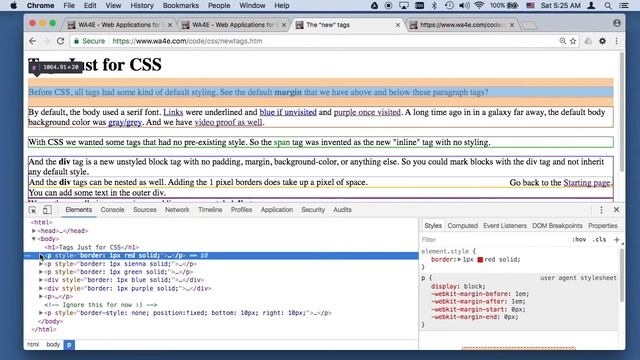The height and width of the screenshot is (360, 640).
Task: Expand the fixed-position p element
Action: click(x=41, y=313)
